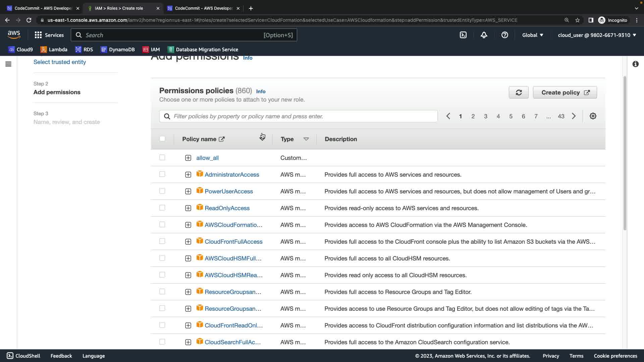Open AWS CloudShell icon in top bar

pyautogui.click(x=463, y=35)
